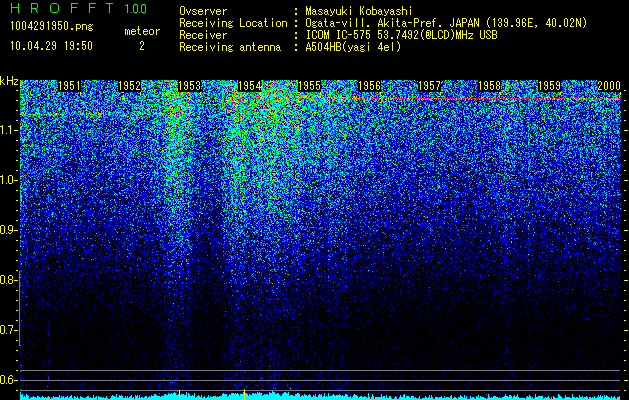Click the Receiving Location label
The image size is (629, 400).
[x=233, y=23]
